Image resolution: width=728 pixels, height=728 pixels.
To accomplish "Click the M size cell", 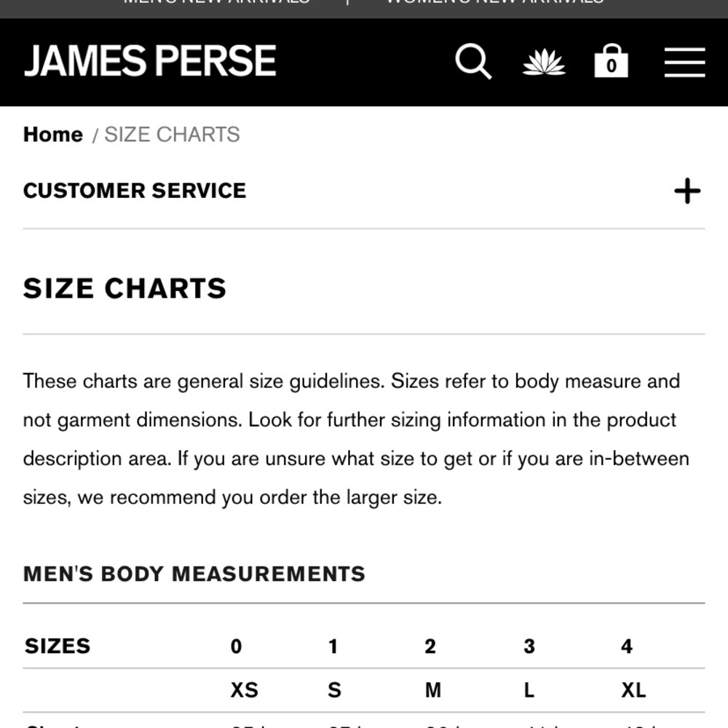I will (432, 690).
